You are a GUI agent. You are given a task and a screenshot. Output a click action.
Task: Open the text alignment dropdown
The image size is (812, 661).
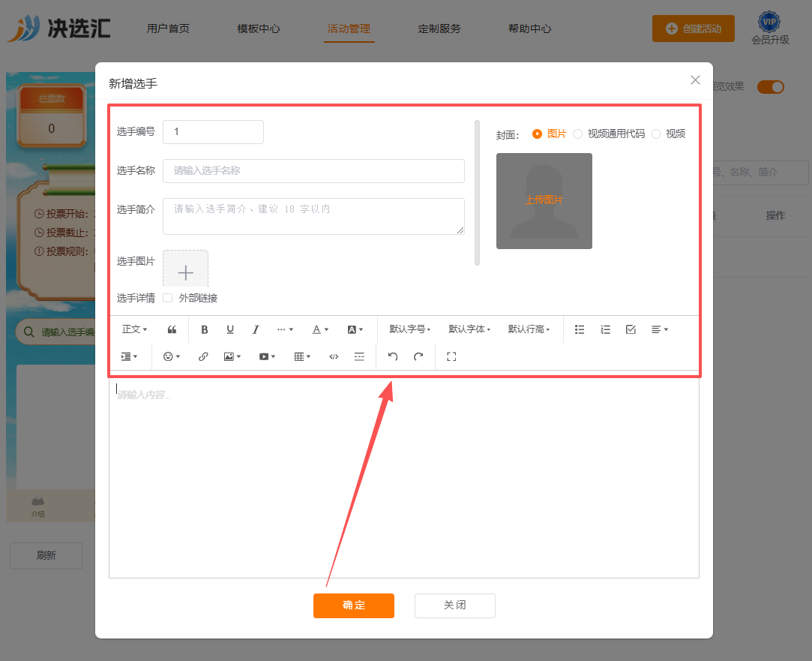click(x=660, y=329)
